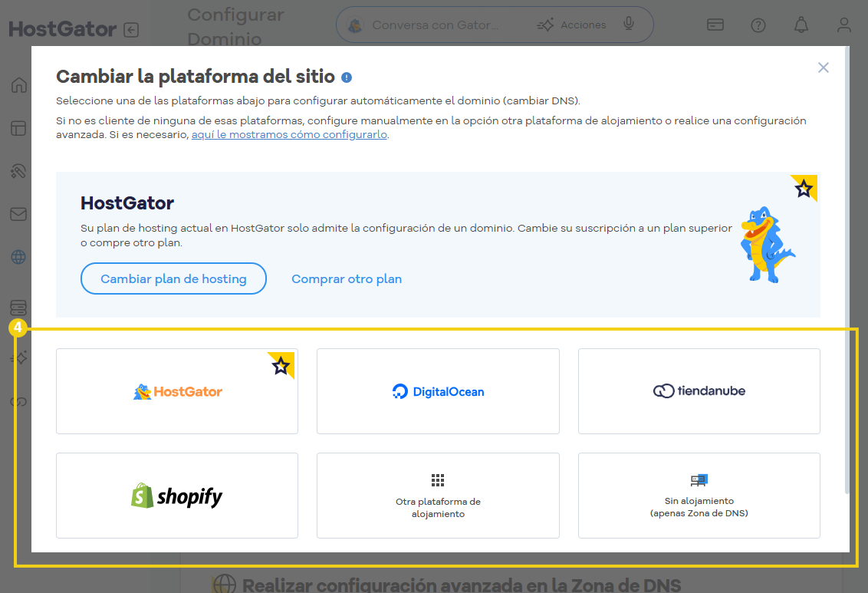The width and height of the screenshot is (868, 593).
Task: Click the info icon beside Cambiar la plataforma del sitio
Action: click(346, 77)
